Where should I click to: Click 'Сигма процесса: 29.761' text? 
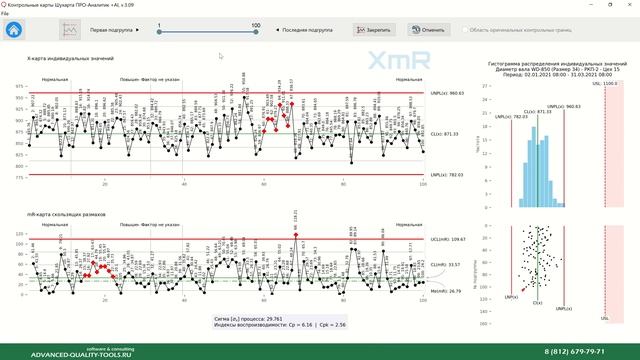coord(248,319)
